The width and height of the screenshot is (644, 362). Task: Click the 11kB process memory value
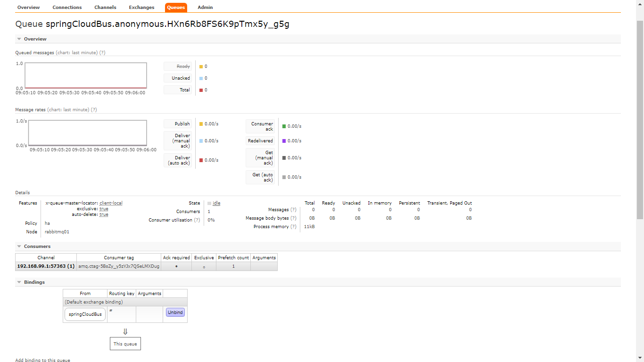[309, 227]
